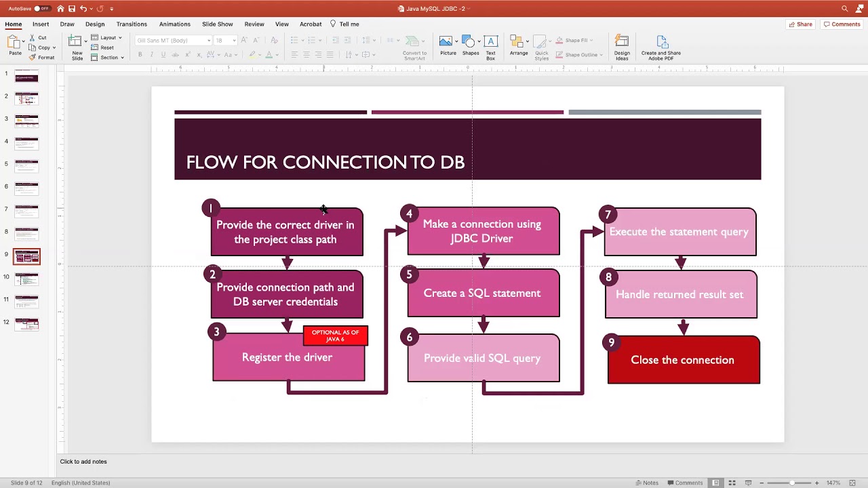This screenshot has height=488, width=868.
Task: Open the Shapes gallery icon
Action: point(470,42)
